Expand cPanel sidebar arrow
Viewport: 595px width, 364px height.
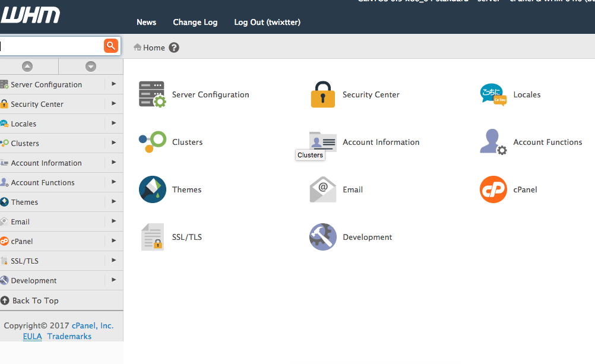pyautogui.click(x=114, y=240)
